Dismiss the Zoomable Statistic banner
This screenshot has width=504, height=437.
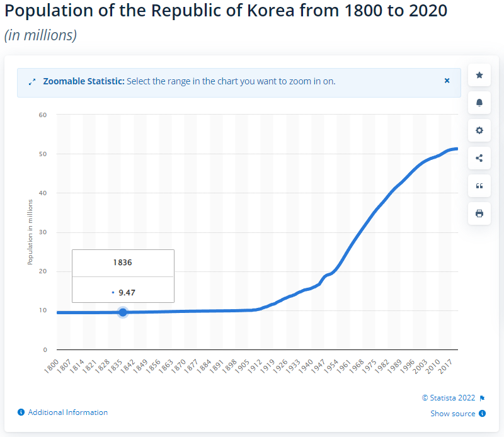point(447,81)
